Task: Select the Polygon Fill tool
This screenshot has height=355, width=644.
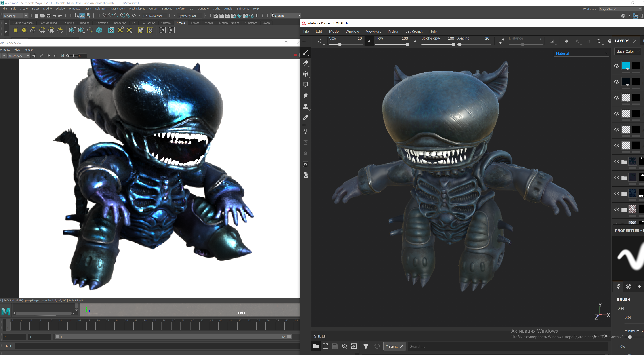Action: [306, 85]
